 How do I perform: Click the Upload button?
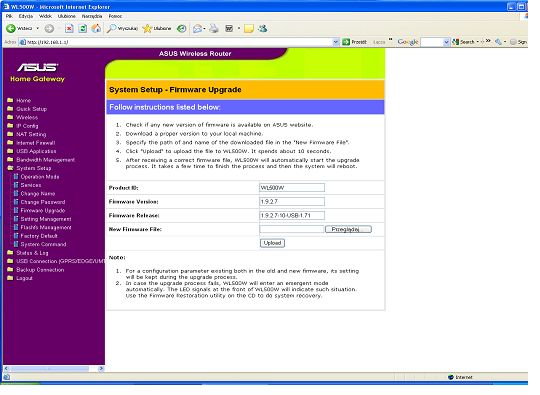coord(272,243)
